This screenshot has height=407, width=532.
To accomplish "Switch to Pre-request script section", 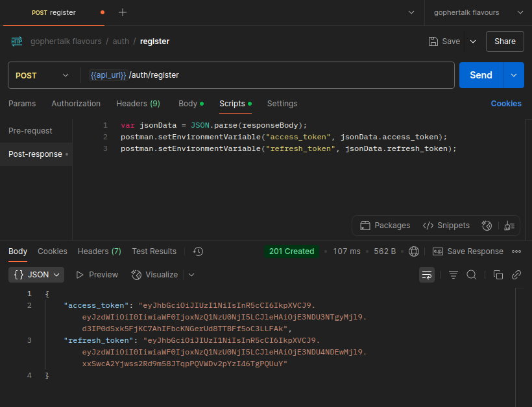I will tap(30, 131).
